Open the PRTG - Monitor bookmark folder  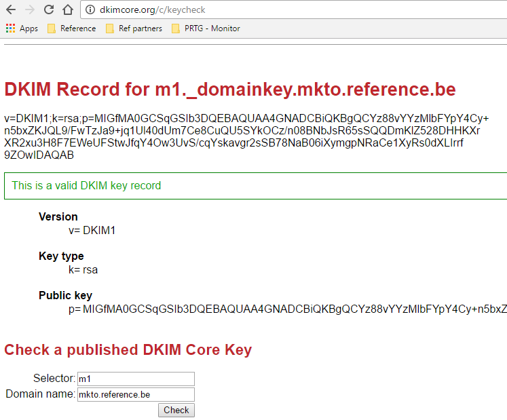pyautogui.click(x=206, y=28)
